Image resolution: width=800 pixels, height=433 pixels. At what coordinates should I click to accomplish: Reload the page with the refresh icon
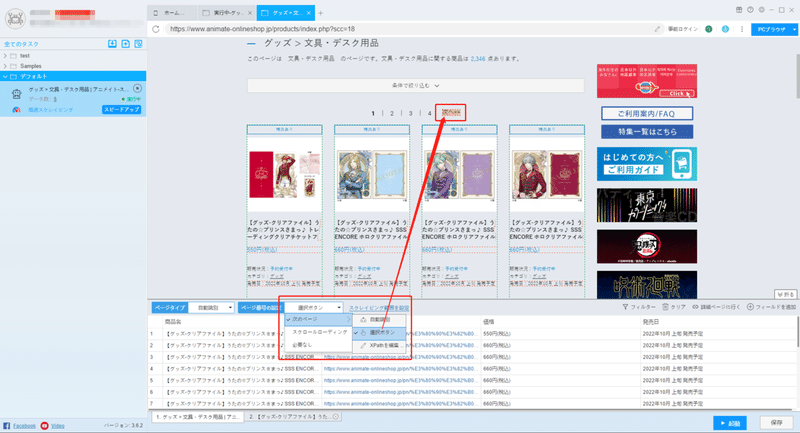[156, 29]
